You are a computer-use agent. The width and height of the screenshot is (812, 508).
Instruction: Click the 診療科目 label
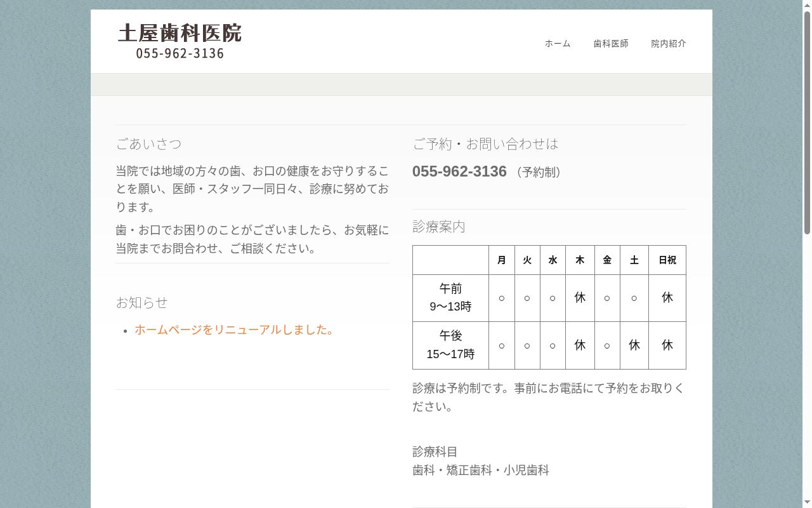coord(435,452)
